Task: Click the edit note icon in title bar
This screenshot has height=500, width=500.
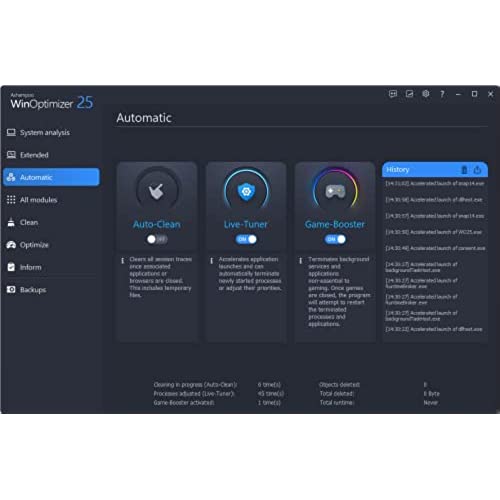Action: 409,94
